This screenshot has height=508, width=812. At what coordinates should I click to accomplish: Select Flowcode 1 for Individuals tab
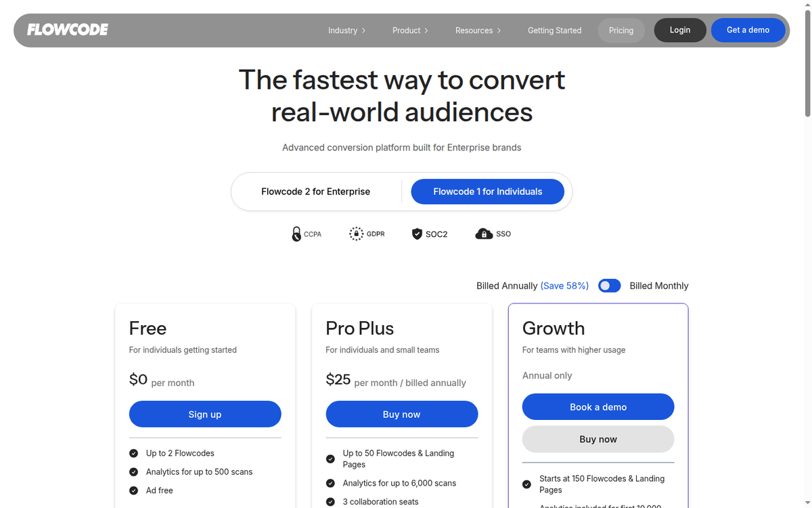pyautogui.click(x=488, y=192)
